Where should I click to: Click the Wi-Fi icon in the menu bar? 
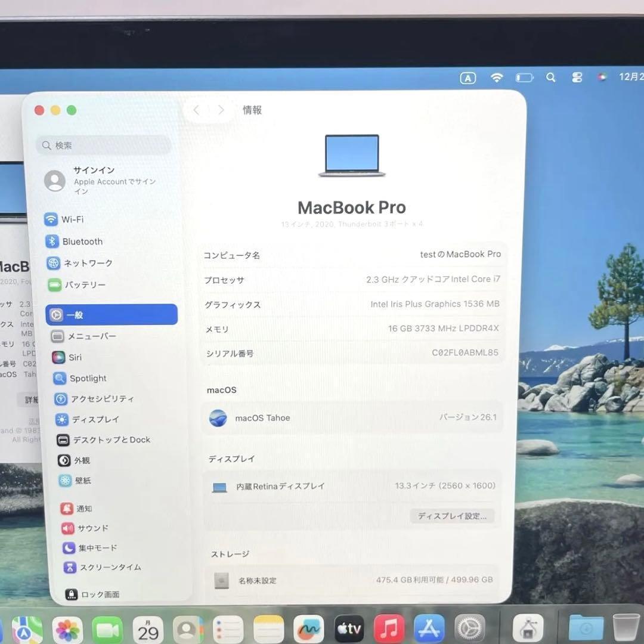497,78
